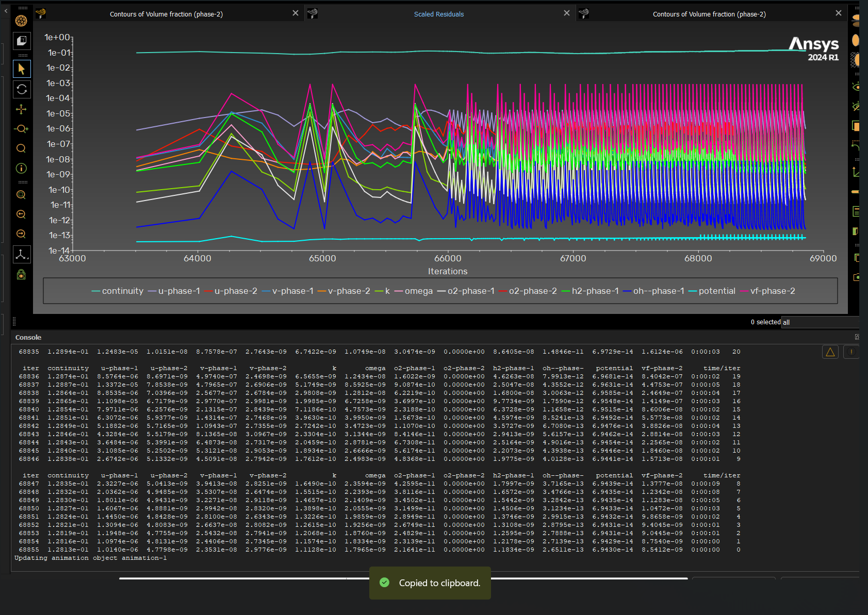Select the arrow pointer tool

[x=21, y=69]
